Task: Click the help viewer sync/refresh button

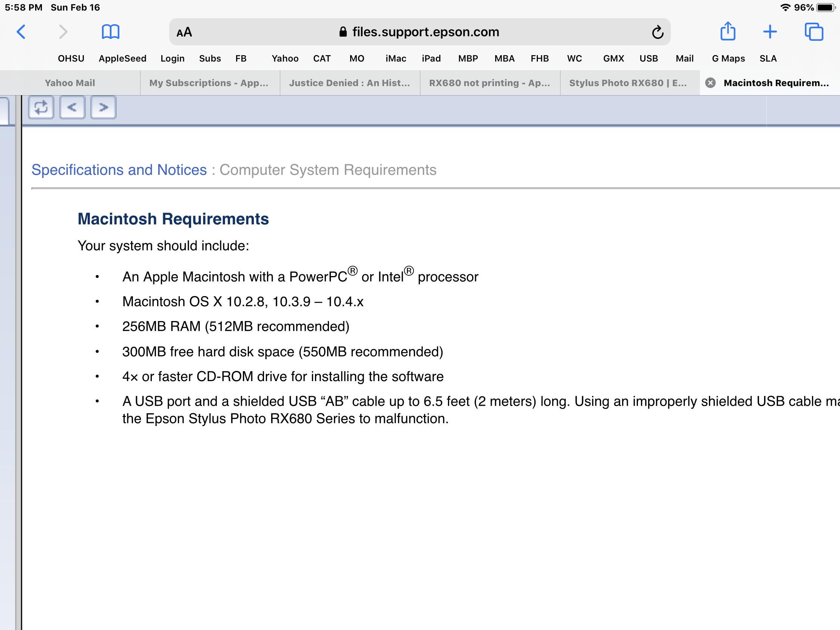Action: pyautogui.click(x=41, y=108)
